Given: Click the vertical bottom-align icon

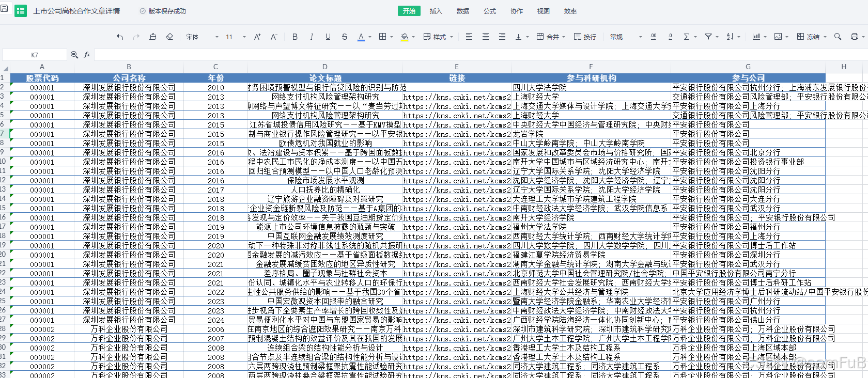Looking at the screenshot, I should [518, 37].
